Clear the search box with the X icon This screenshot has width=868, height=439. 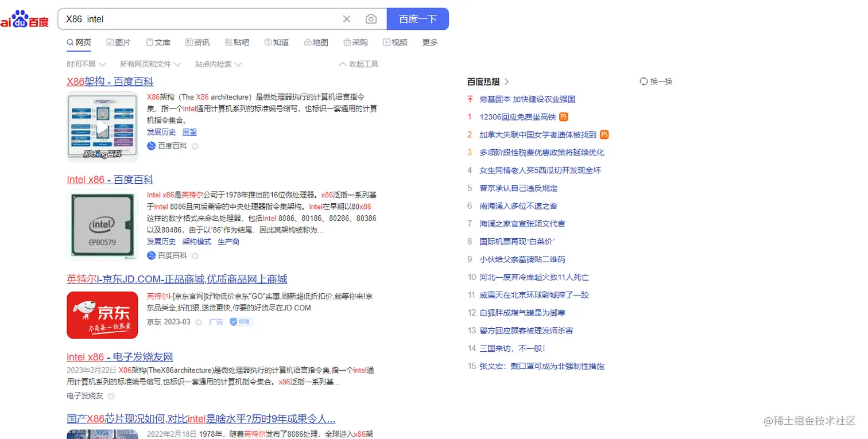pyautogui.click(x=347, y=18)
